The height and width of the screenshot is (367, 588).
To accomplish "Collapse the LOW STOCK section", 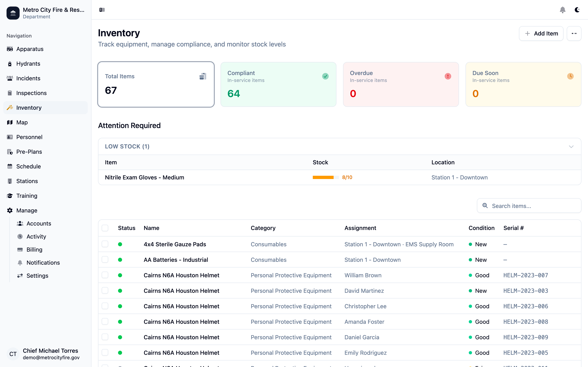I will (x=571, y=146).
